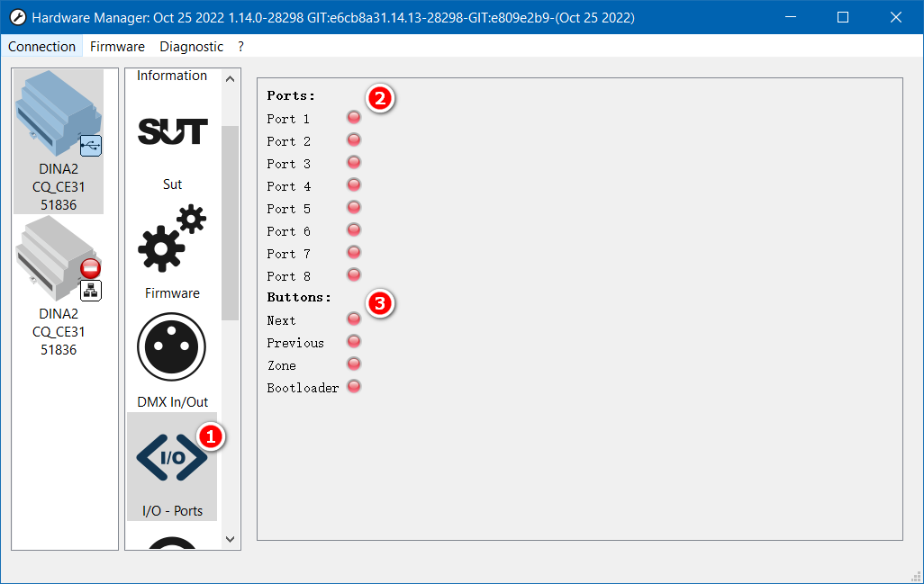Open the Firmware menu
The height and width of the screenshot is (584, 924).
[117, 47]
